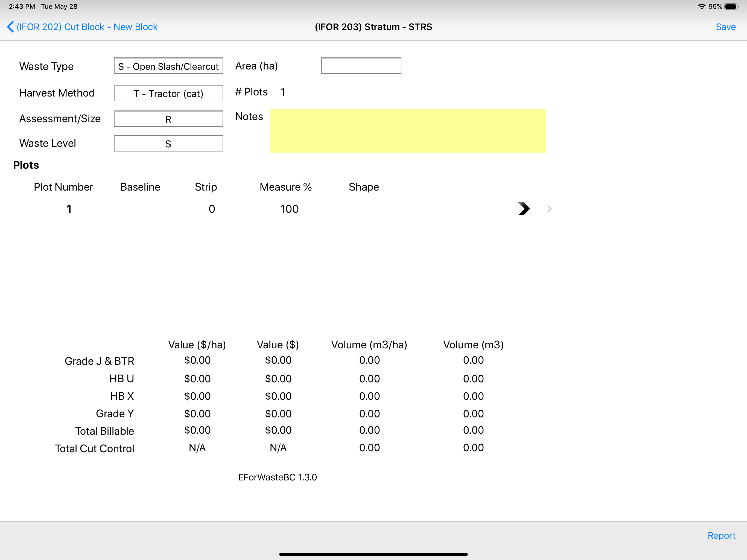Tap the Shape column header

364,187
